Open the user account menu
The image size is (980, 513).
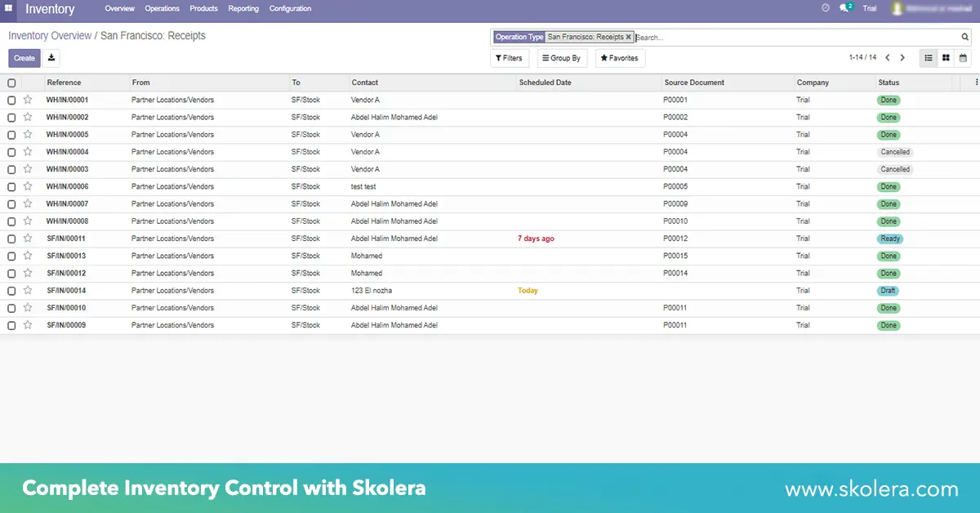click(932, 8)
